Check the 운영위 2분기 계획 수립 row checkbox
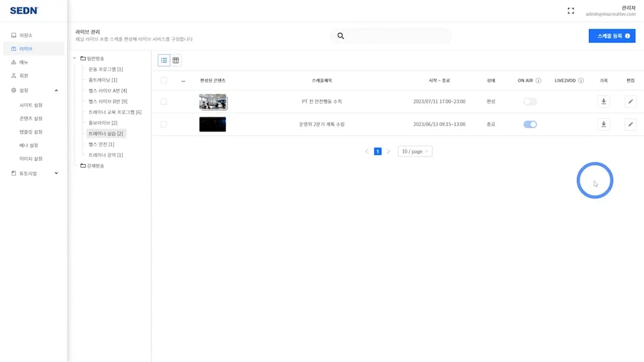Image resolution: width=644 pixels, height=362 pixels. (x=164, y=125)
